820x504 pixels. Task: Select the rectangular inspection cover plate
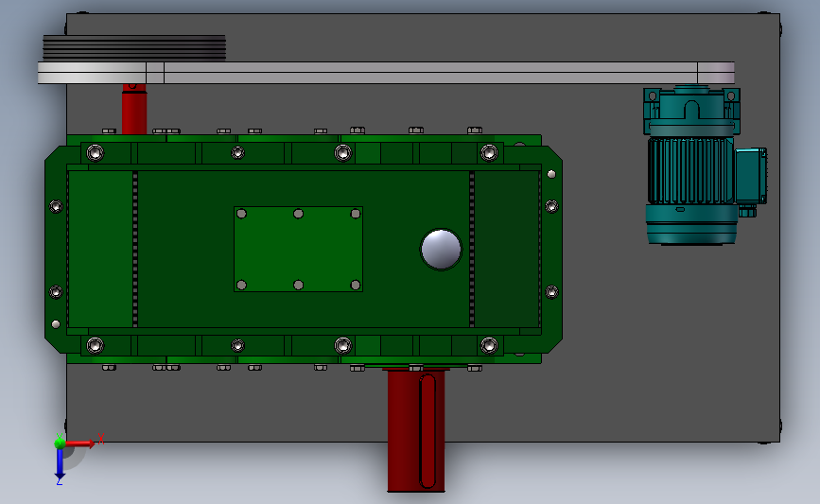point(299,249)
